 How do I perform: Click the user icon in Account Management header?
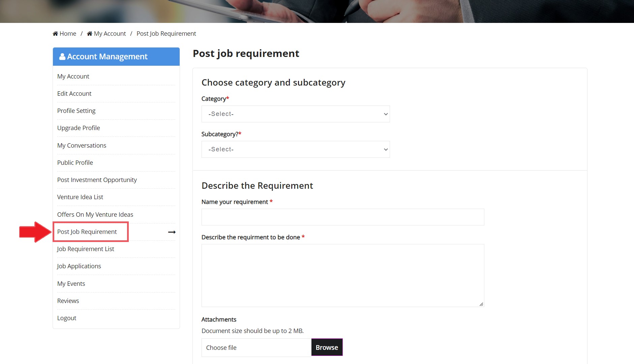tap(62, 57)
